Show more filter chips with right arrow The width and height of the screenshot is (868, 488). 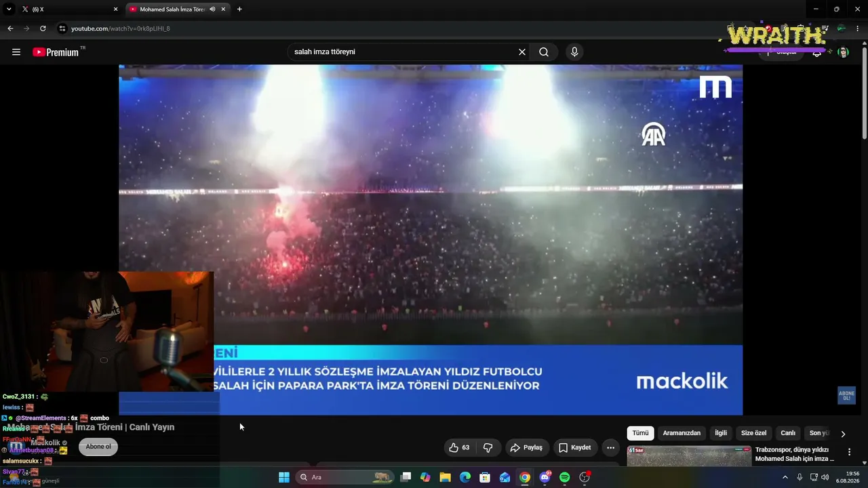tap(843, 434)
